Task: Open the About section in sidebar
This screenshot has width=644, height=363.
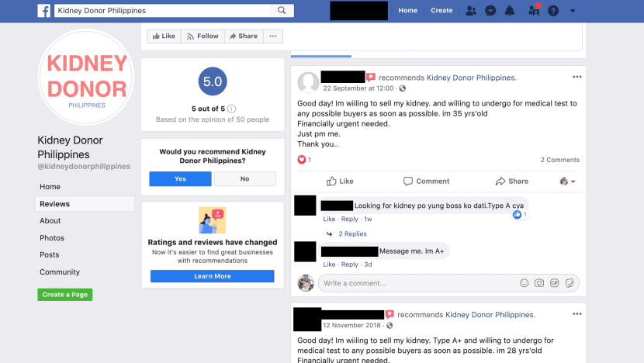Action: click(50, 221)
